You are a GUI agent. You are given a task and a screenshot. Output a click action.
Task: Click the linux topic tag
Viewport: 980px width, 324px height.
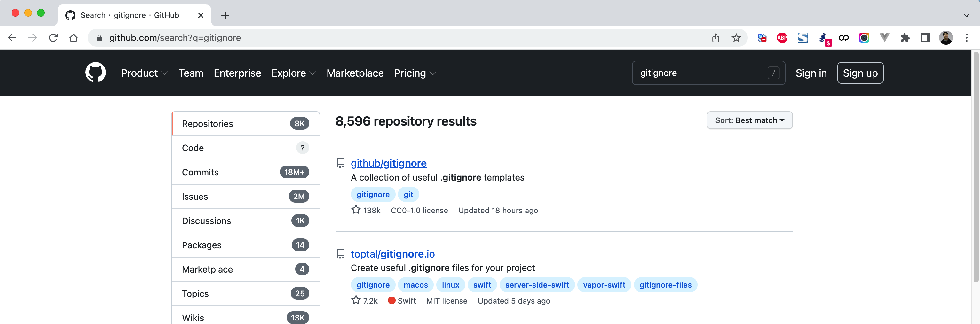tap(450, 285)
